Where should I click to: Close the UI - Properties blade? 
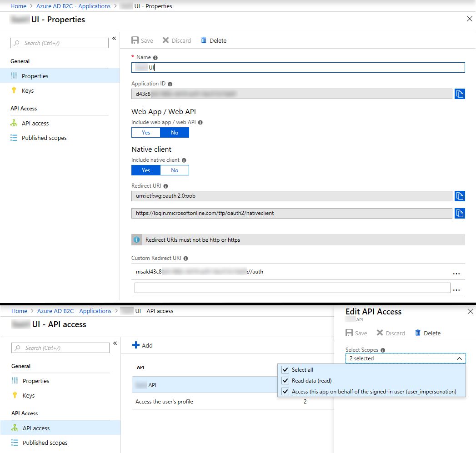(x=469, y=19)
